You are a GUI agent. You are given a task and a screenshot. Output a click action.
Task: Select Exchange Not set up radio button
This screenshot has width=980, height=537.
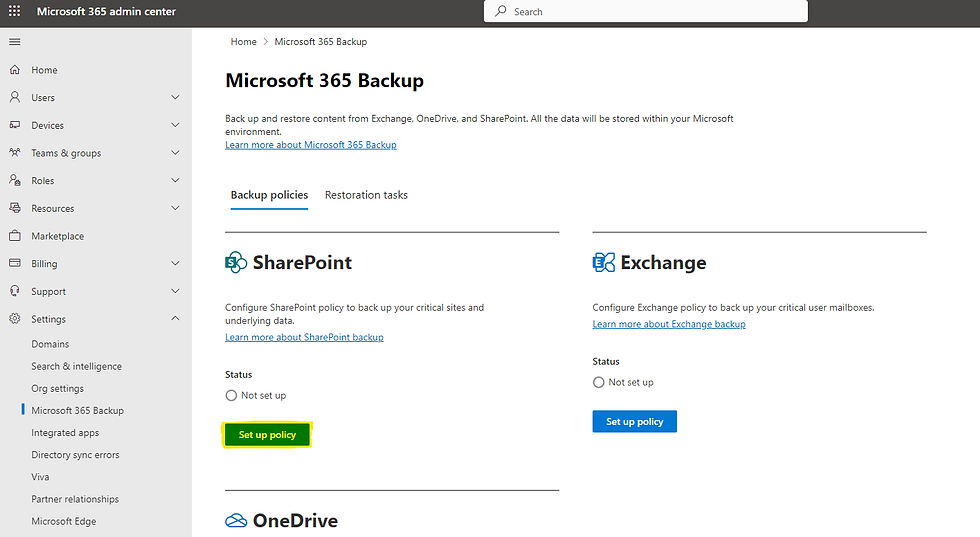coord(599,383)
